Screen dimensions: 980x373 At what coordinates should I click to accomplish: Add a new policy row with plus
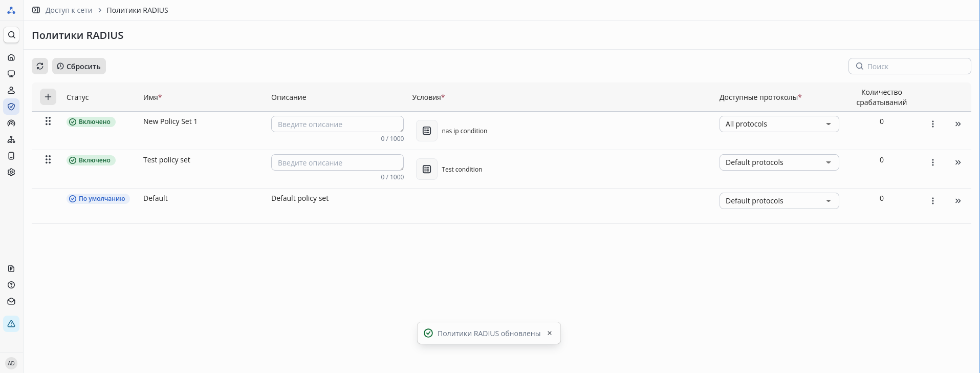click(x=48, y=97)
